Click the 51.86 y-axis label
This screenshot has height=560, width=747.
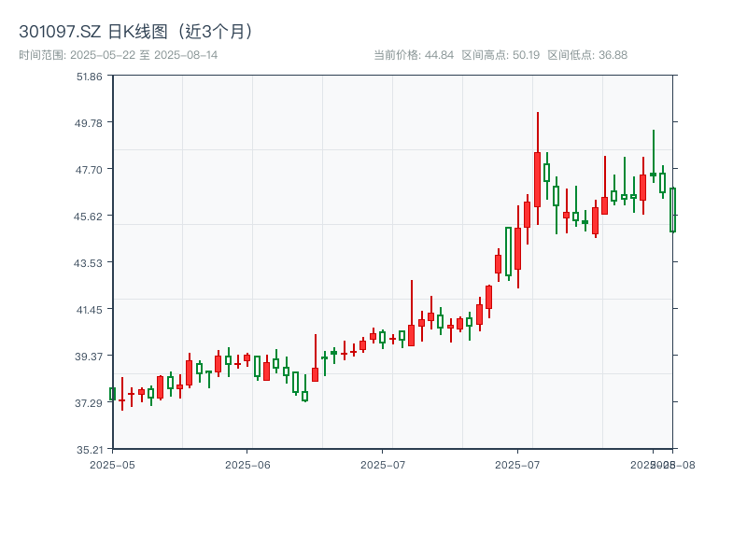click(91, 80)
